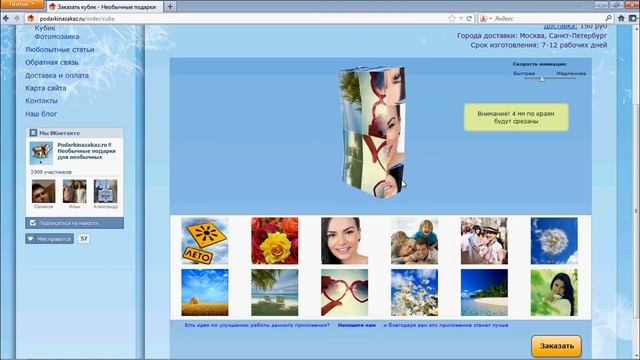This screenshot has width=640, height=360.
Task: Select the 'Лето' sun sign photo
Action: tap(205, 241)
